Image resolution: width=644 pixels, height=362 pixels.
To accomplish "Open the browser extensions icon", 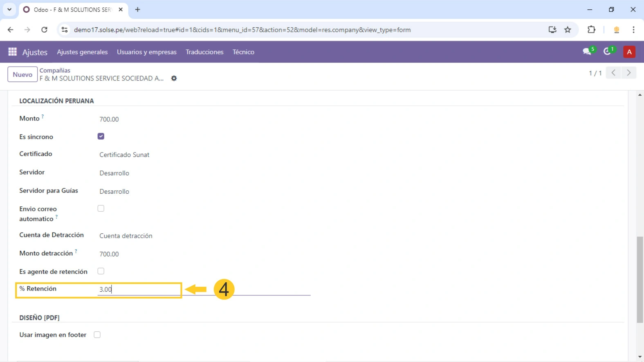I will tap(591, 30).
